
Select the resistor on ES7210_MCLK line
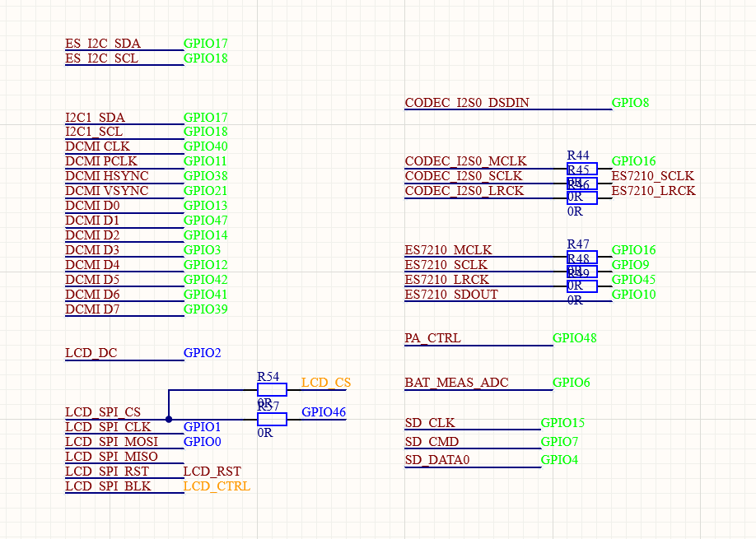click(582, 258)
